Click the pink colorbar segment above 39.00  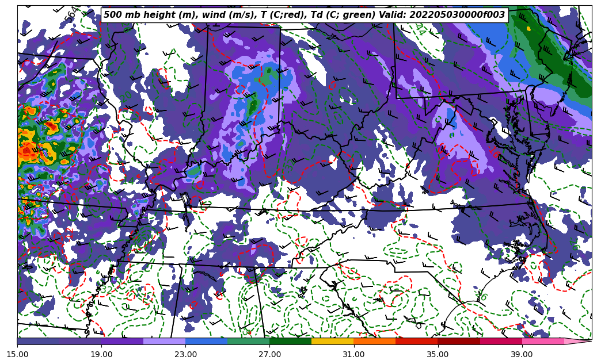point(542,342)
